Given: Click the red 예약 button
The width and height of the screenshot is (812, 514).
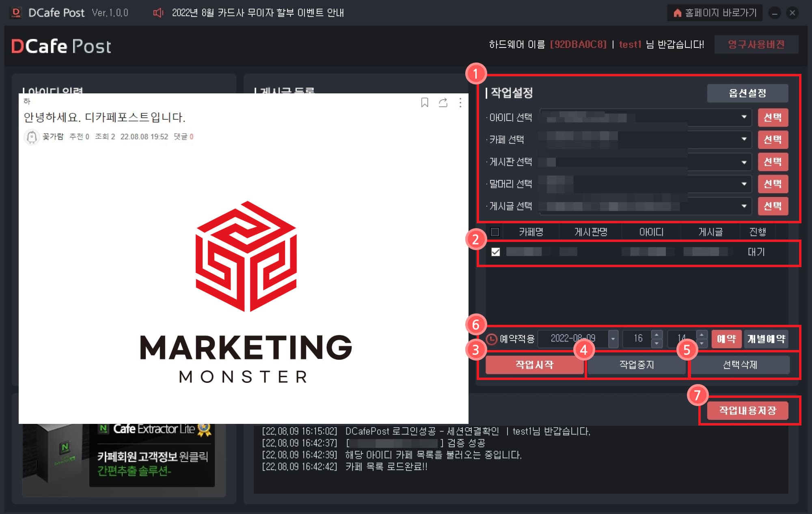Looking at the screenshot, I should (x=726, y=339).
